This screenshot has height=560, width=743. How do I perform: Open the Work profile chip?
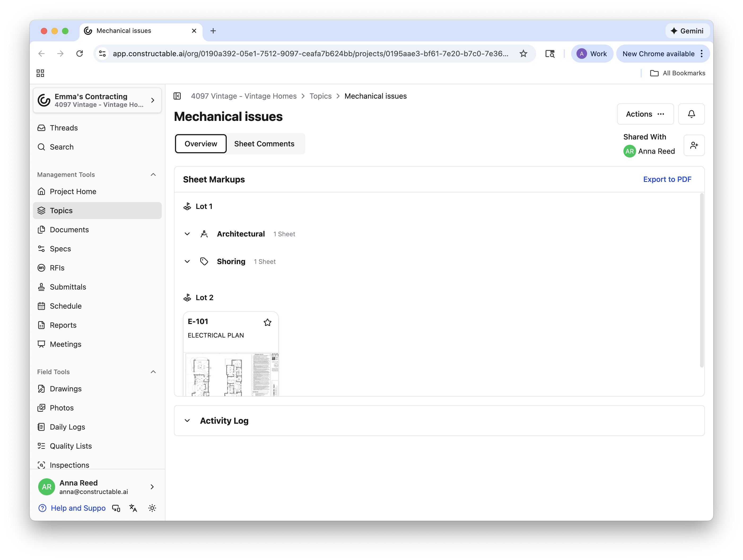592,54
